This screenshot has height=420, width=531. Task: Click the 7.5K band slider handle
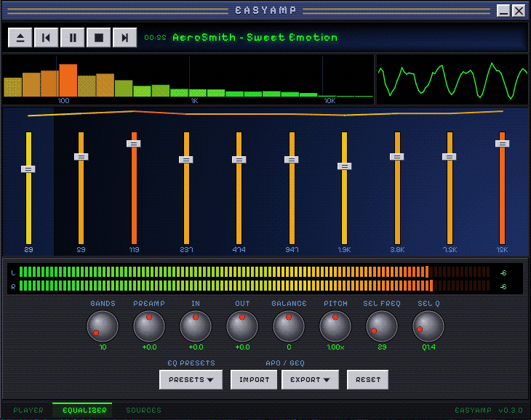coord(449,156)
